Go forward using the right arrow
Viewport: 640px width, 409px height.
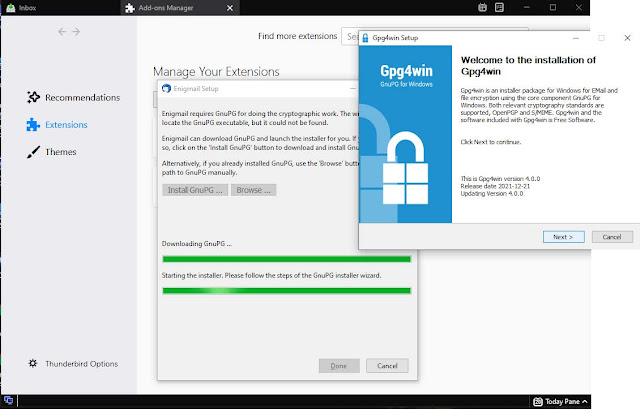pyautogui.click(x=76, y=32)
